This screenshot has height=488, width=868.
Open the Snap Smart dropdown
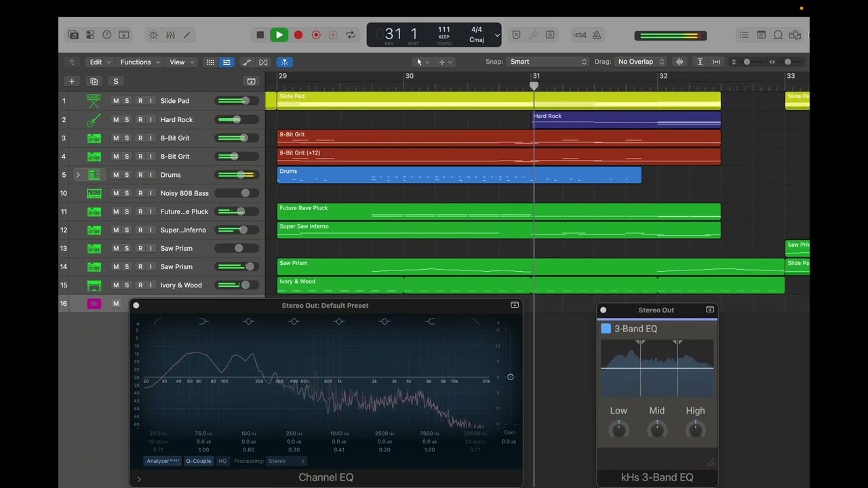(x=548, y=62)
